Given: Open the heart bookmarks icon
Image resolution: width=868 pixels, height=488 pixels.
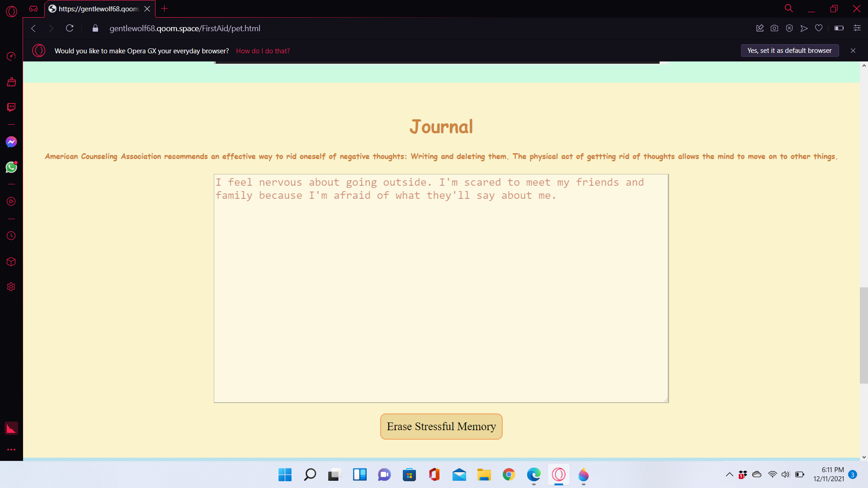Looking at the screenshot, I should [818, 28].
